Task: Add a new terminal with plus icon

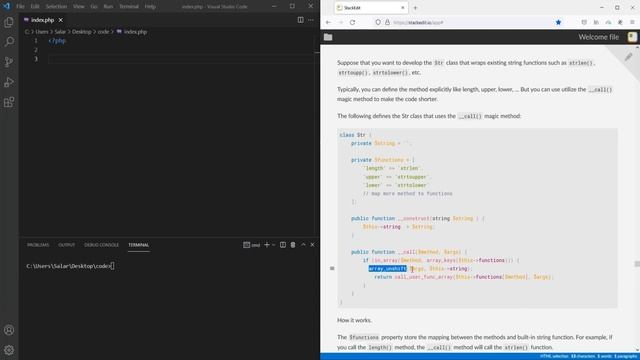Action: click(x=267, y=245)
